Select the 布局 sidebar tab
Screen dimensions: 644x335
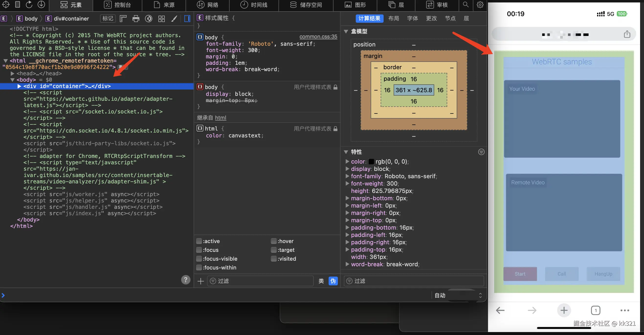393,19
